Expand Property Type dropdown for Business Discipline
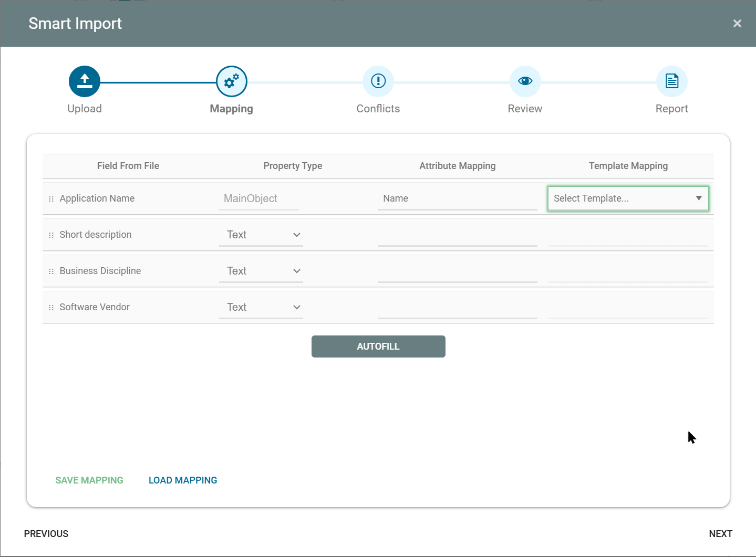 point(261,271)
